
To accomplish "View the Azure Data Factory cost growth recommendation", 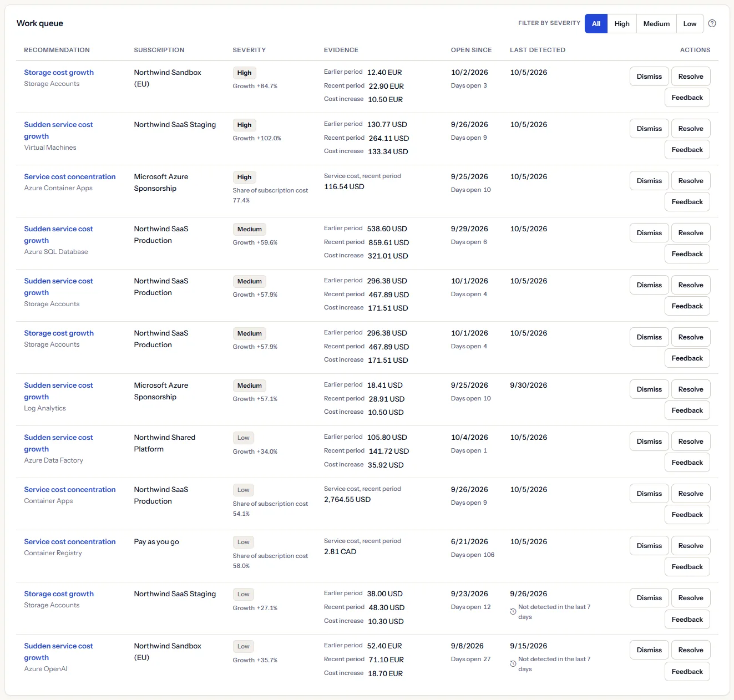I will pos(58,443).
